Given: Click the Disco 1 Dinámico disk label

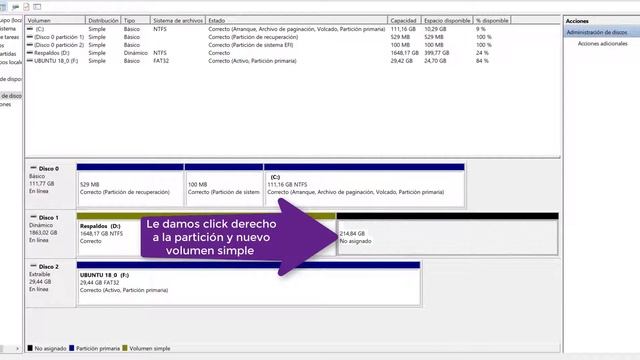Looking at the screenshot, I should pyautogui.click(x=50, y=235).
